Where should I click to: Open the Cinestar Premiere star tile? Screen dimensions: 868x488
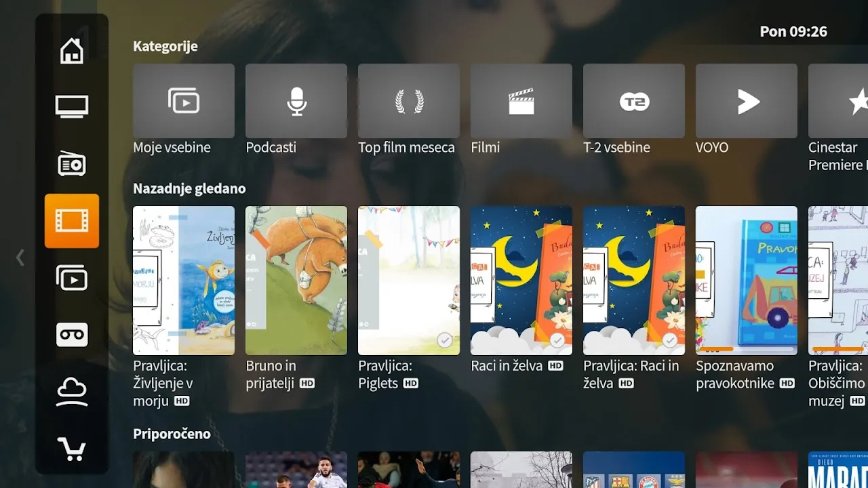point(838,101)
